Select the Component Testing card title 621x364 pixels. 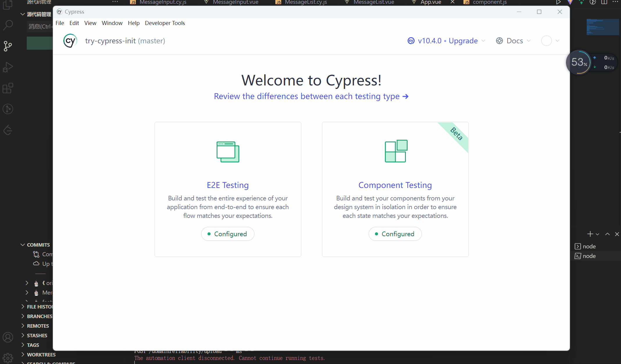(x=395, y=185)
